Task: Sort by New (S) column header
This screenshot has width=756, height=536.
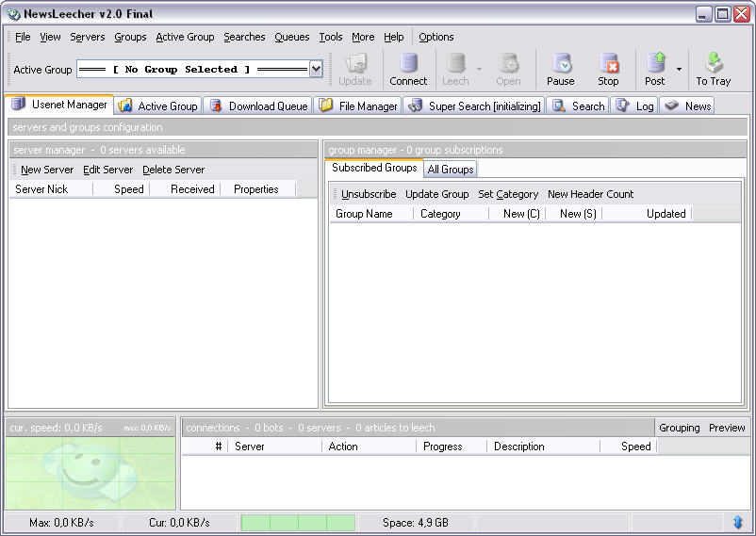Action: click(x=574, y=214)
